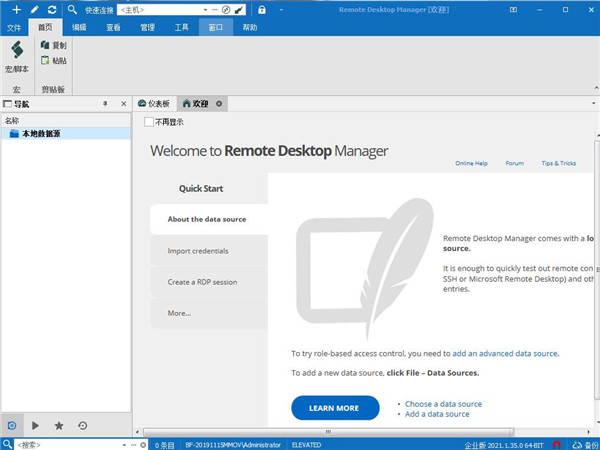The image size is (600, 450).
Task: Click the lock icon in title bar
Action: coord(262,10)
